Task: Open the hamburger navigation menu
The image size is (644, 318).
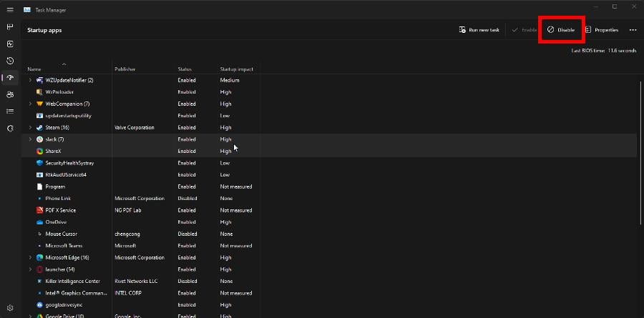Action: 10,10
